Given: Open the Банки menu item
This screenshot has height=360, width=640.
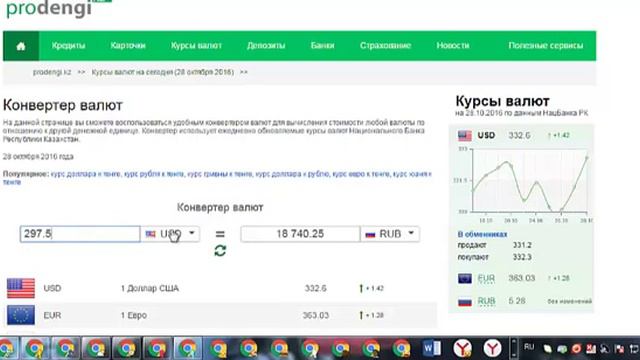Looking at the screenshot, I should coord(322,46).
